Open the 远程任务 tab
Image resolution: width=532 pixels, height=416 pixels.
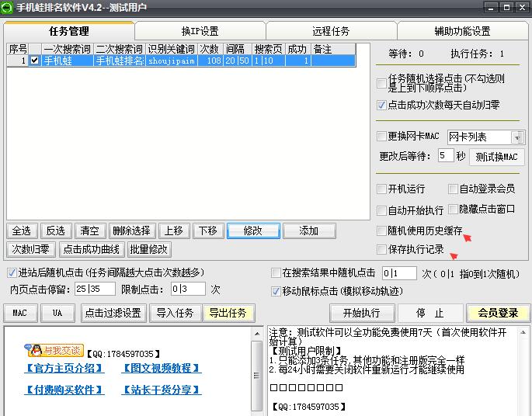click(x=331, y=31)
